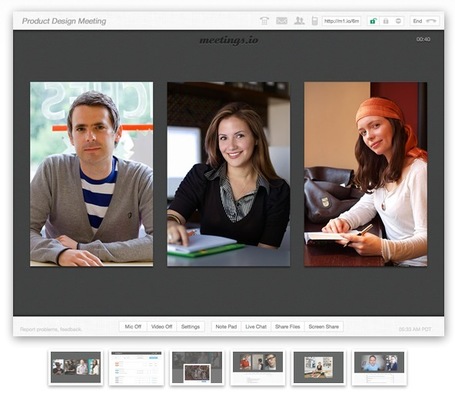Image resolution: width=455 pixels, height=400 pixels.
Task: Click Report problems, feedback link
Action: [51, 329]
